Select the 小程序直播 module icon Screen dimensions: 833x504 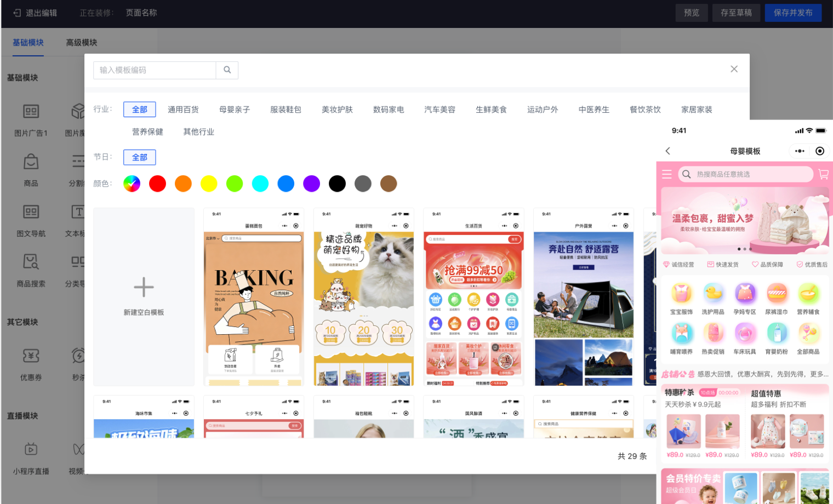pyautogui.click(x=31, y=450)
